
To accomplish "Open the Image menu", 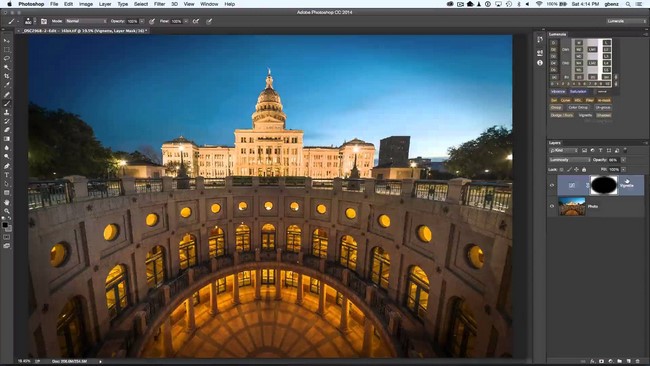I will (x=86, y=4).
